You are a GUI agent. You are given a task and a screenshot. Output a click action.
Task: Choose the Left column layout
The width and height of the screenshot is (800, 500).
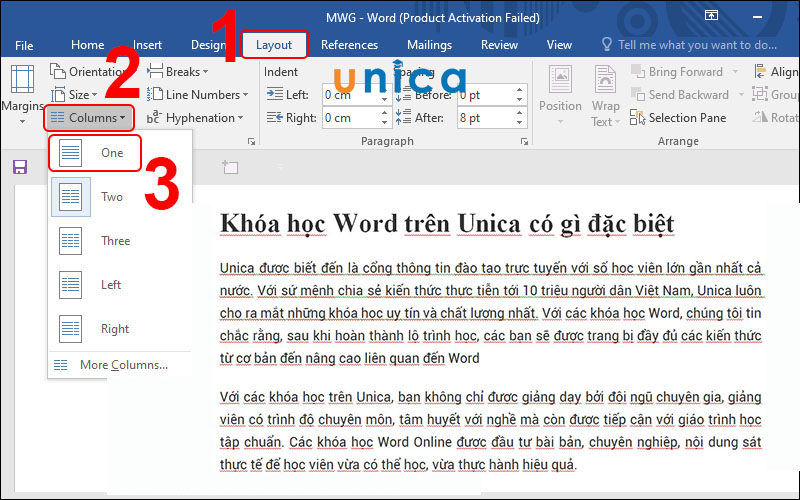click(x=120, y=285)
